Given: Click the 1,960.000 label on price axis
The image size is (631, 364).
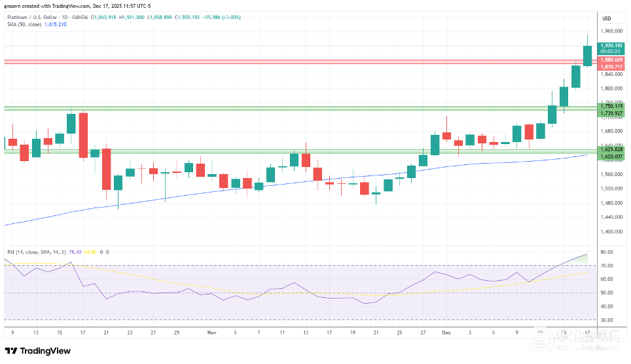Looking at the screenshot, I should click(611, 31).
